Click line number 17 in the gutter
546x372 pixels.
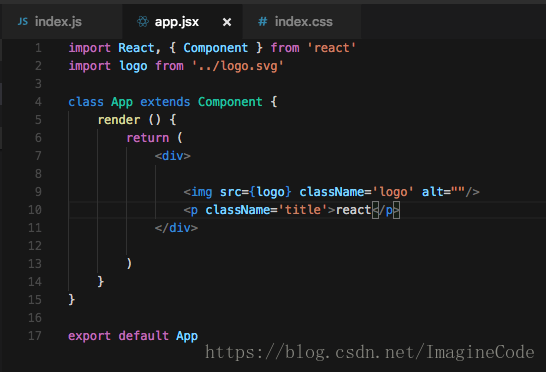click(35, 336)
